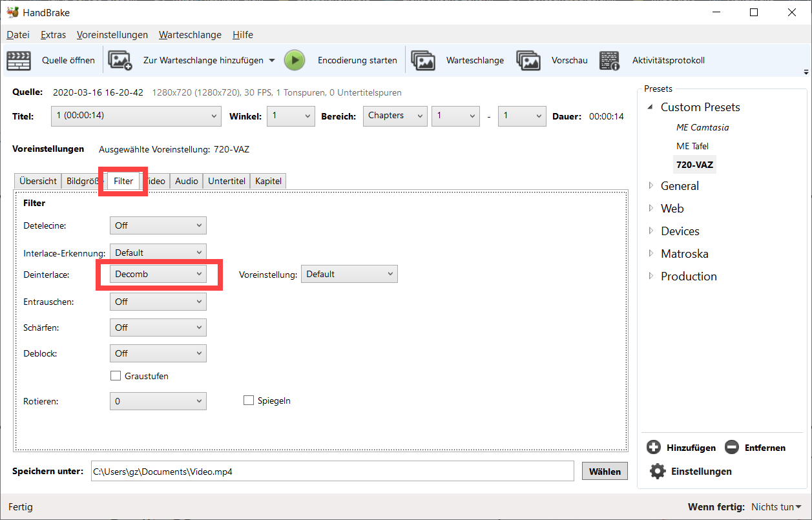Switch to the Kapitel tab

pyautogui.click(x=268, y=182)
